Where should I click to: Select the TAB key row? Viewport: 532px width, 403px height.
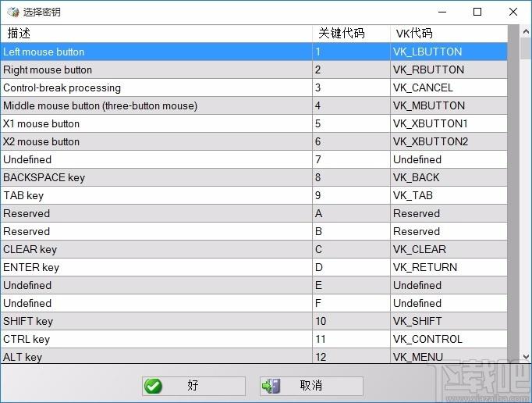pos(254,195)
